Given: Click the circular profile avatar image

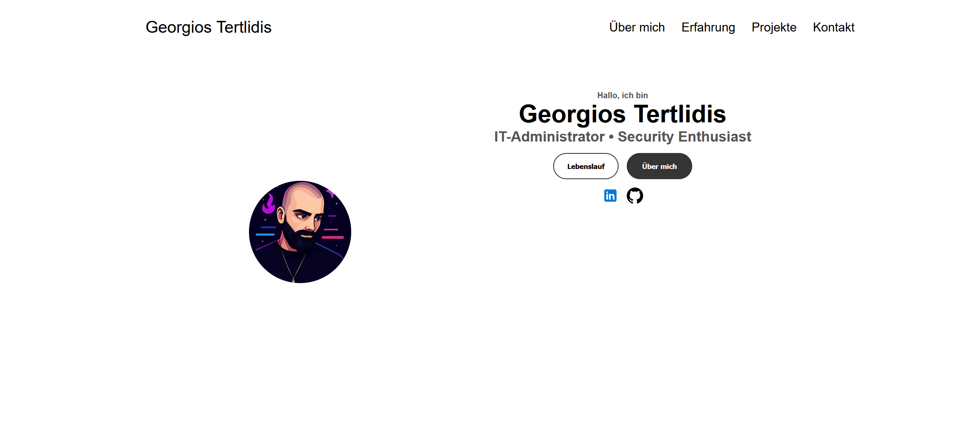Looking at the screenshot, I should click(x=300, y=232).
